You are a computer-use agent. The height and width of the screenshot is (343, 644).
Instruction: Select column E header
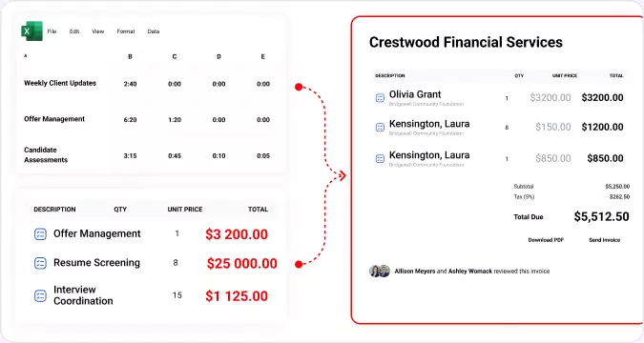[x=263, y=56]
